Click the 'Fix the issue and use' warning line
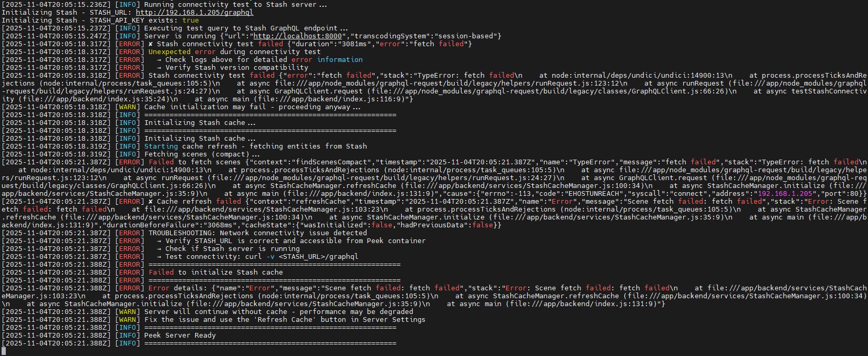 (x=285, y=320)
